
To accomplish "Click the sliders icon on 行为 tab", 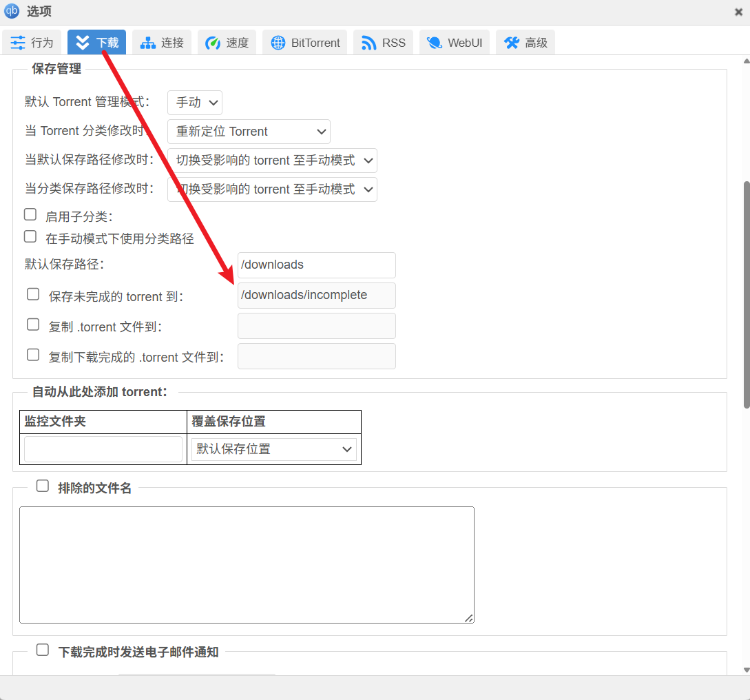I will (18, 43).
